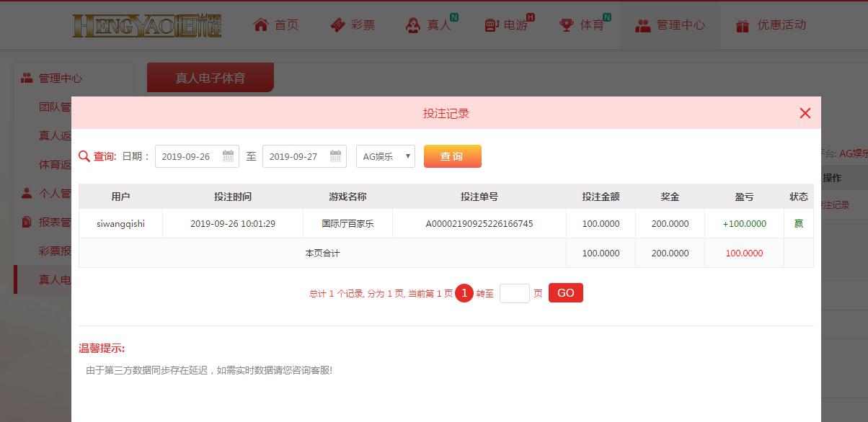The image size is (868, 422).
Task: Click the home icon beside 首页
Action: tap(261, 24)
